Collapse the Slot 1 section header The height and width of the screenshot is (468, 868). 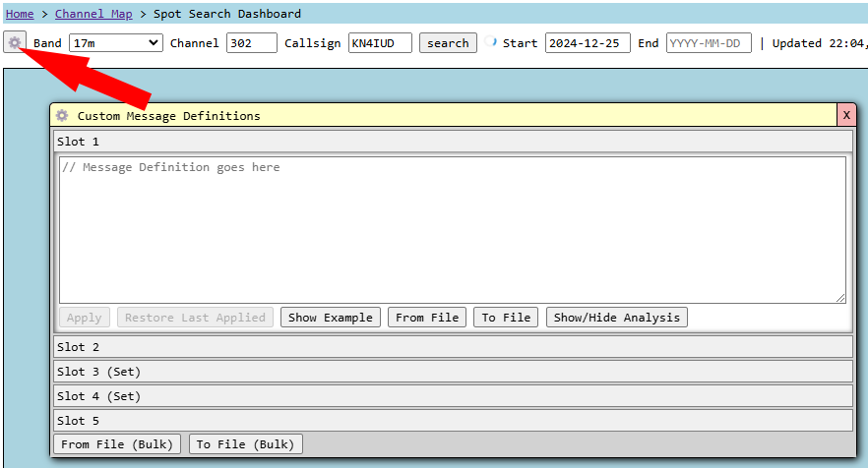pyautogui.click(x=453, y=142)
